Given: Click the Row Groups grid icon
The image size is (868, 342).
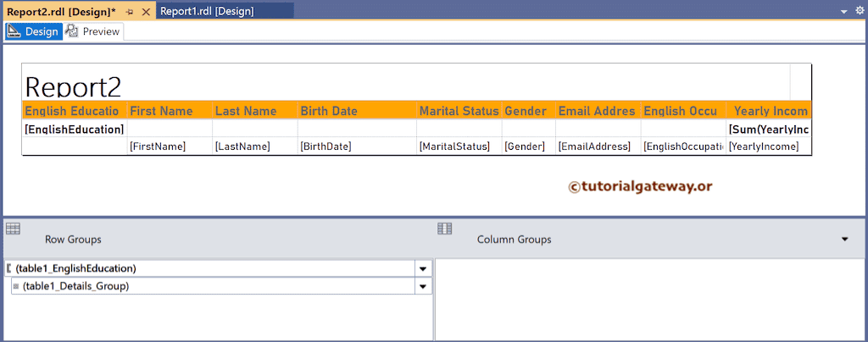Looking at the screenshot, I should 13,229.
